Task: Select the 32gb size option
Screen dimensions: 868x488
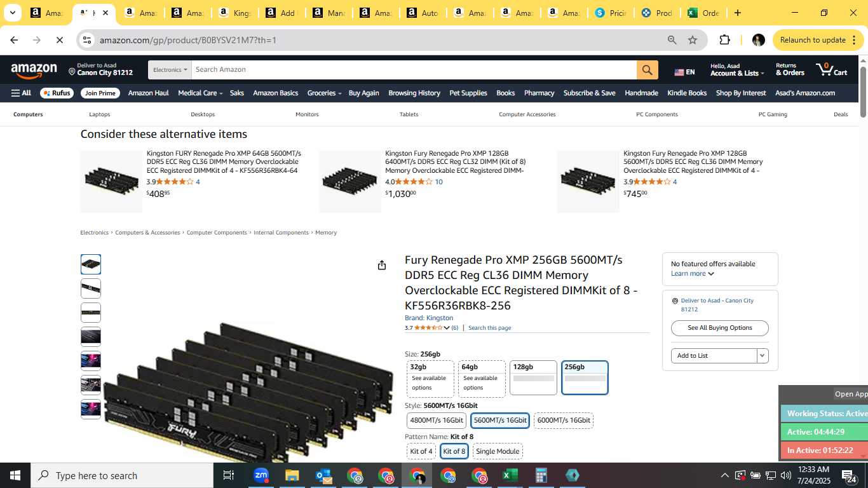Action: pos(430,379)
